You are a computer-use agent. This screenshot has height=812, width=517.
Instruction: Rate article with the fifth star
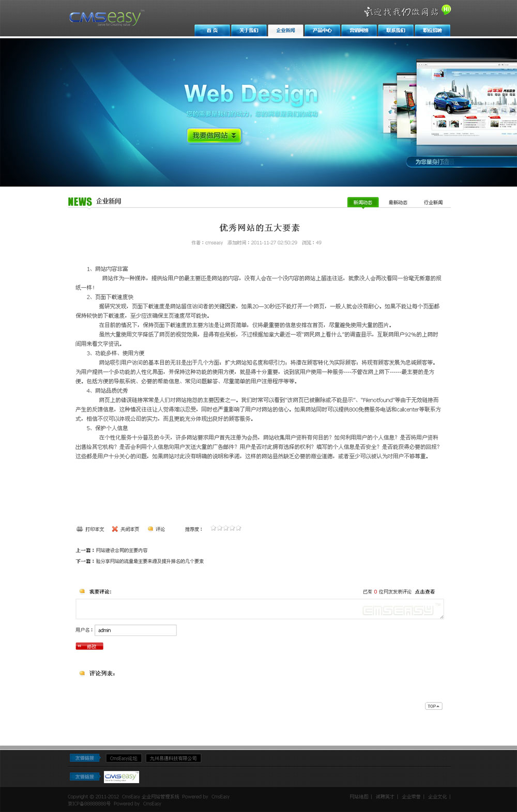point(238,528)
